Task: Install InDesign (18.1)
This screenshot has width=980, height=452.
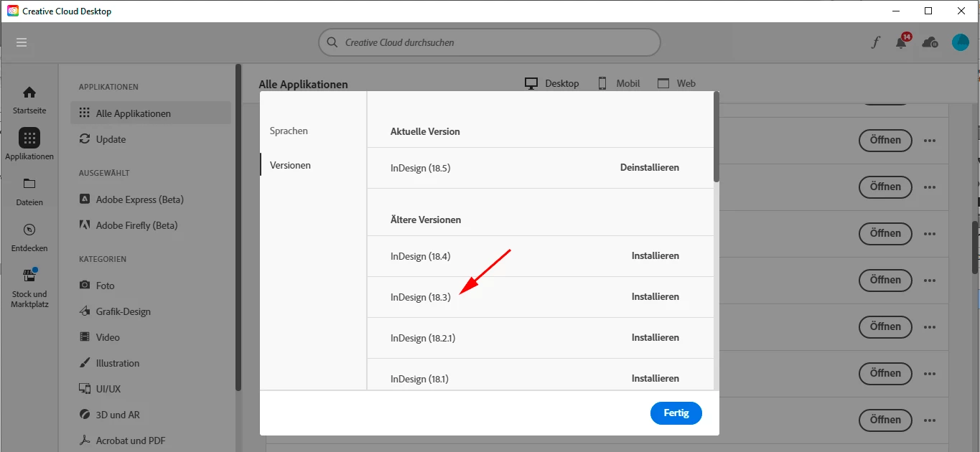Action: pyautogui.click(x=655, y=378)
